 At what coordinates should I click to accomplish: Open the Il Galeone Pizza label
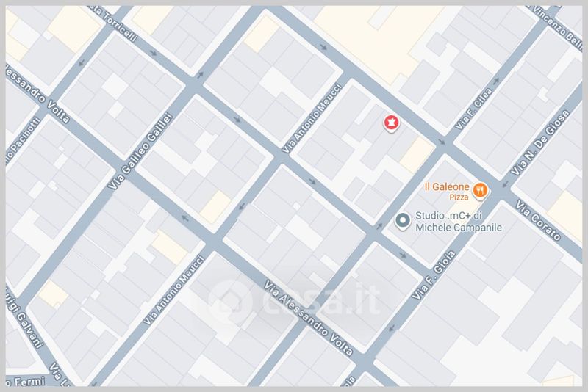click(x=447, y=191)
